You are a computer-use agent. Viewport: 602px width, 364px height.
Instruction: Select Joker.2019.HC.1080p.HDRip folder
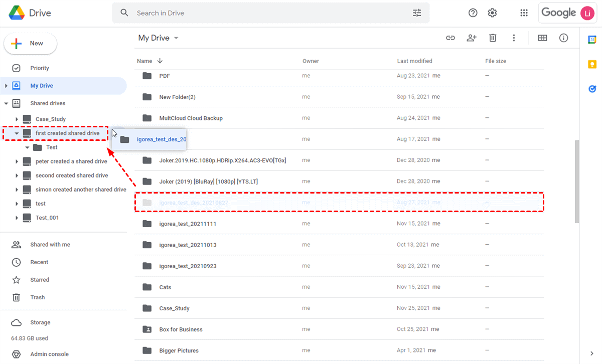[339, 160]
